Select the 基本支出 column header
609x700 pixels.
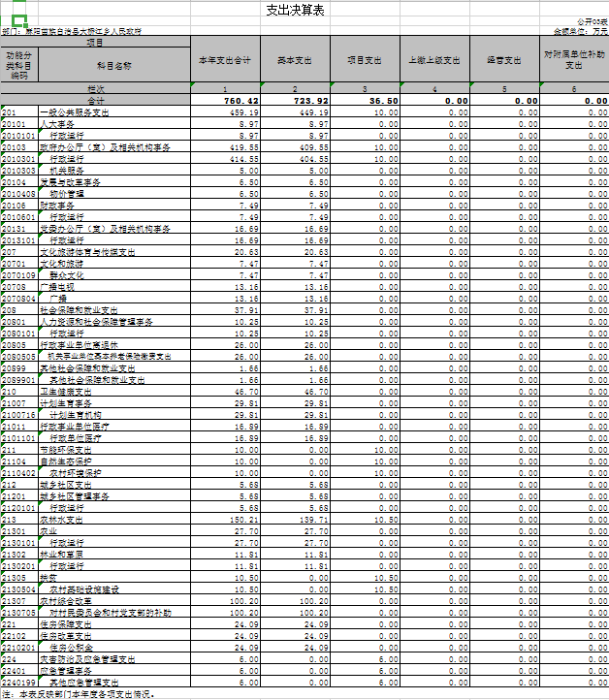pyautogui.click(x=294, y=60)
